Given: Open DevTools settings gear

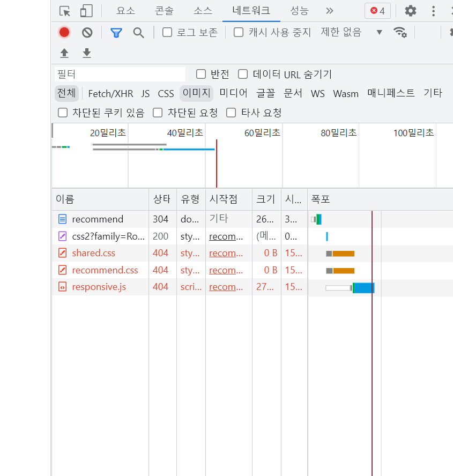Looking at the screenshot, I should pyautogui.click(x=410, y=10).
